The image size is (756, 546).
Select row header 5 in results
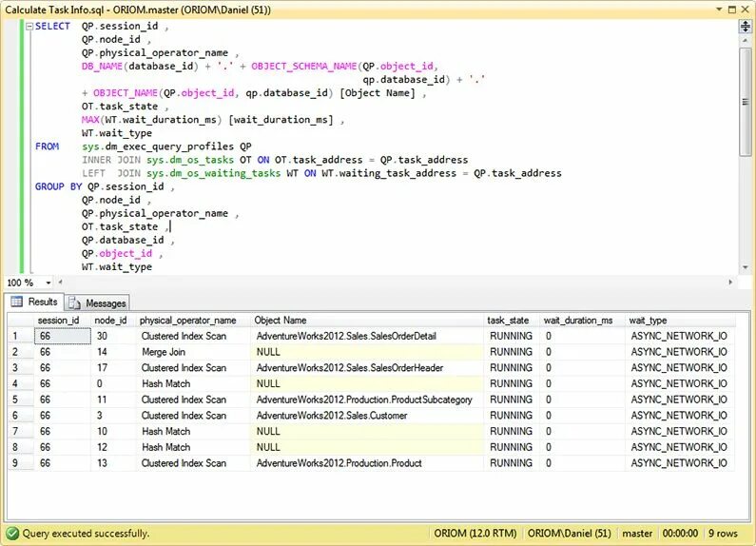click(21, 400)
